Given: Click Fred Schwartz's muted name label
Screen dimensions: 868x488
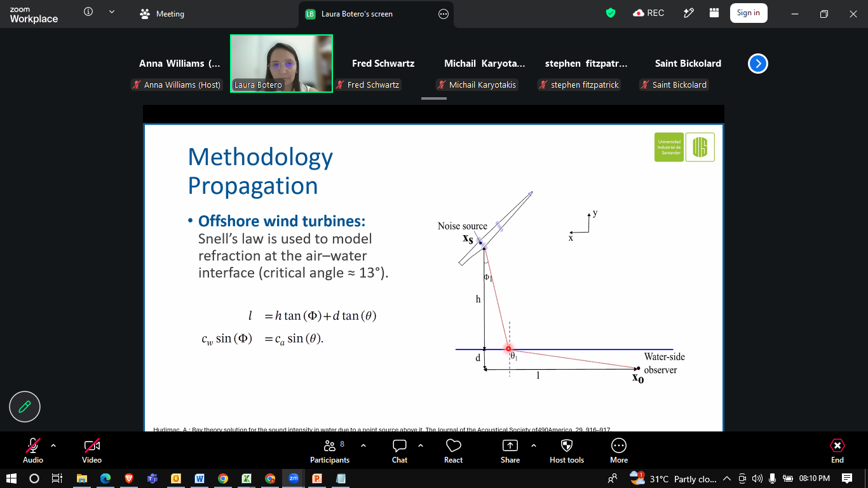Looking at the screenshot, I should (368, 85).
